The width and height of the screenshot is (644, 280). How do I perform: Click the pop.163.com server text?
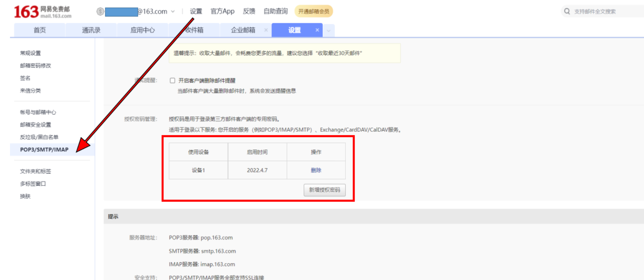217,238
